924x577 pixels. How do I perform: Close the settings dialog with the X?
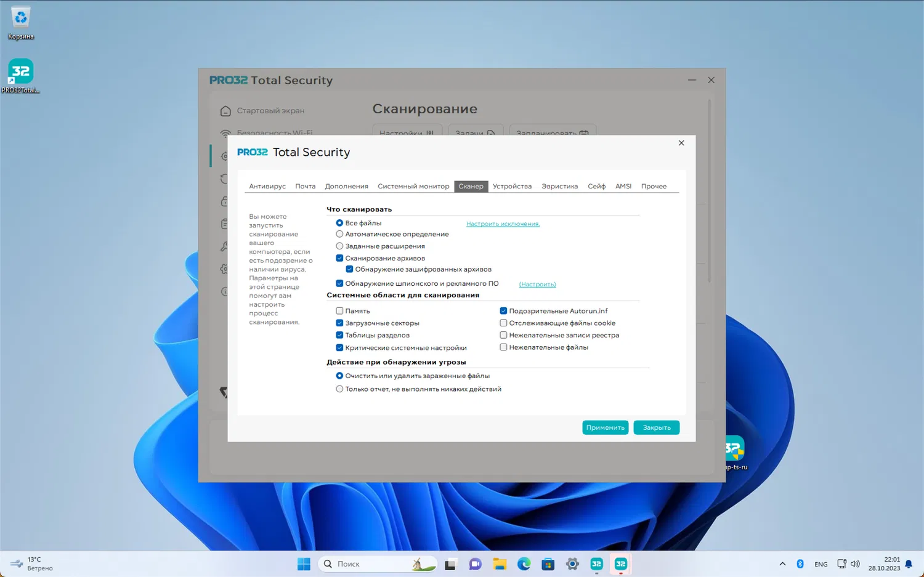[x=681, y=143]
